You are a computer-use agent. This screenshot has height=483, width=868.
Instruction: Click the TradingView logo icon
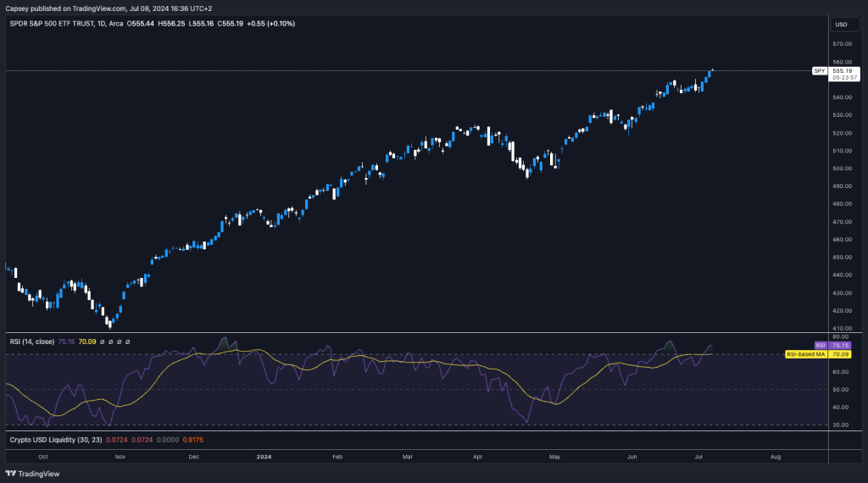tap(11, 475)
